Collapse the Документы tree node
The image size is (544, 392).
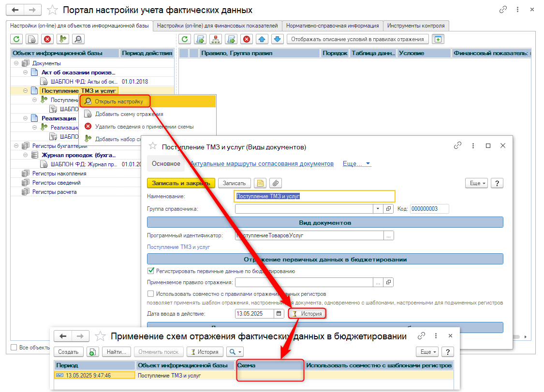coord(16,63)
